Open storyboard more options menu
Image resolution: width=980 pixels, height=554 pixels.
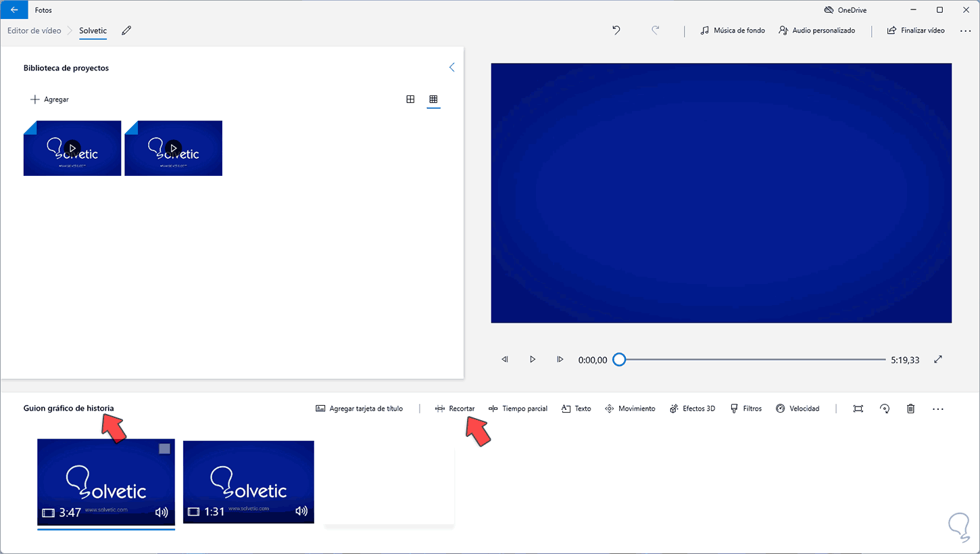pos(937,409)
